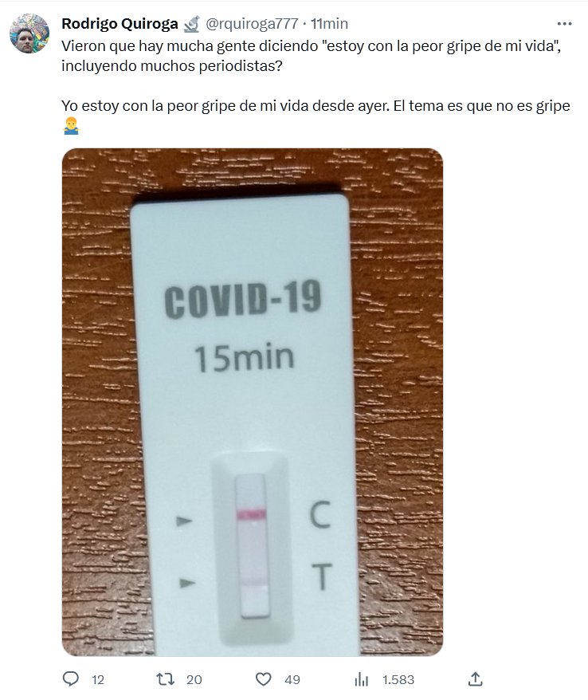Click the retweet arrows icon

point(165,679)
